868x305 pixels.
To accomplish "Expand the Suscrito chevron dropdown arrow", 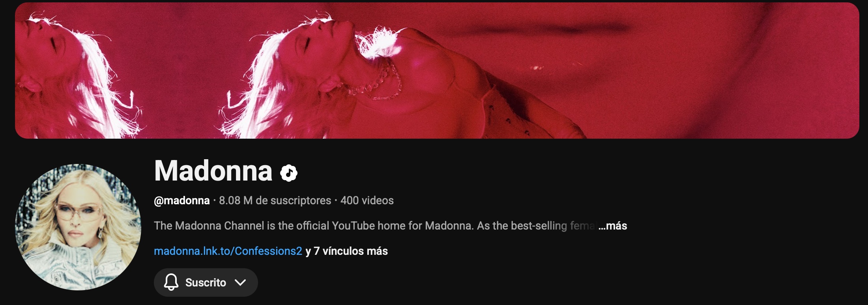I will pyautogui.click(x=240, y=282).
